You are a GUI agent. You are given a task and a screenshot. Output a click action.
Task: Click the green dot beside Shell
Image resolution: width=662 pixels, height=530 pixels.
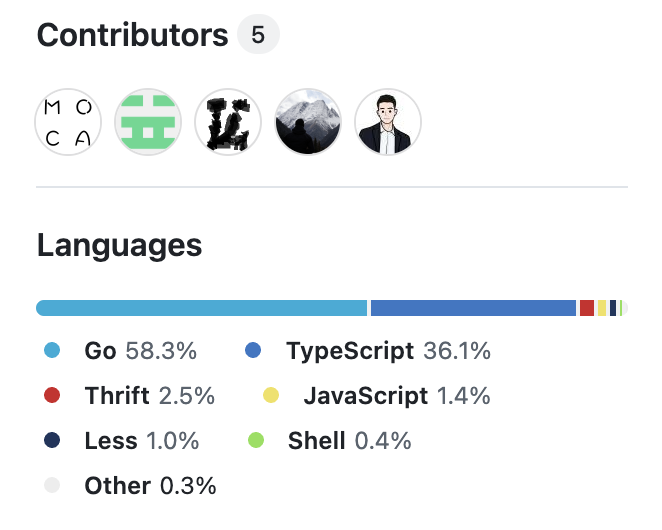click(x=256, y=441)
